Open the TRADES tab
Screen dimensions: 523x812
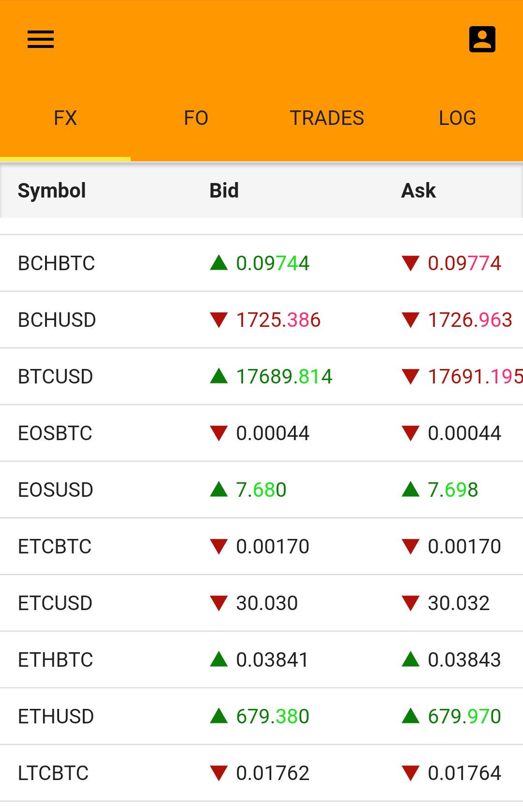[x=327, y=118]
